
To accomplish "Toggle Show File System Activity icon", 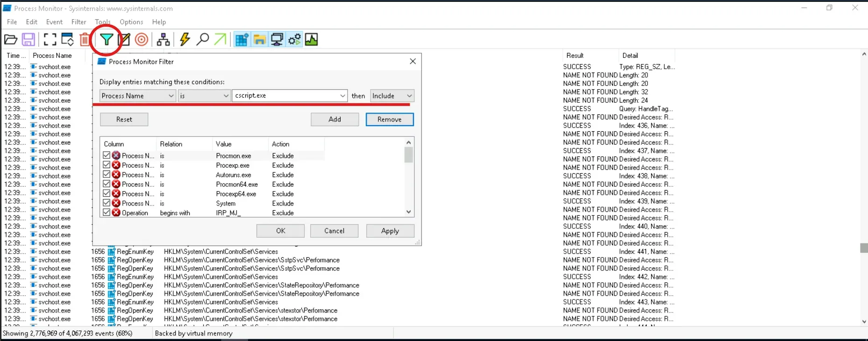I will pyautogui.click(x=259, y=40).
